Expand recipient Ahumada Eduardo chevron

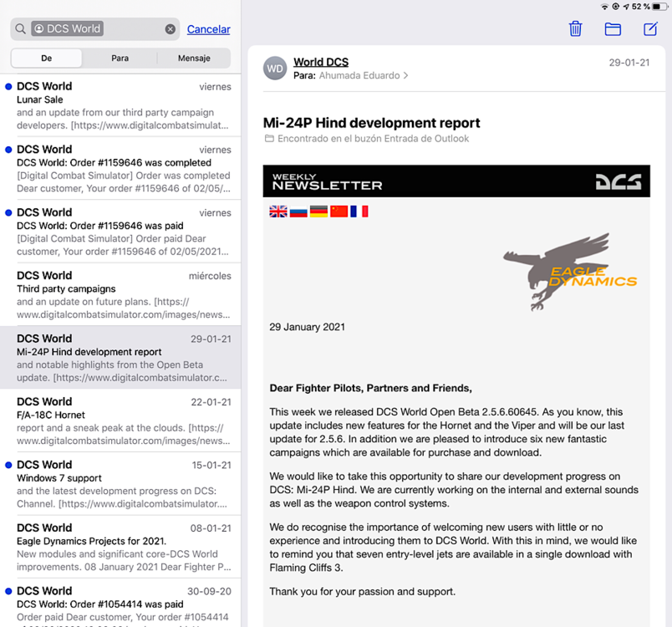pos(405,75)
